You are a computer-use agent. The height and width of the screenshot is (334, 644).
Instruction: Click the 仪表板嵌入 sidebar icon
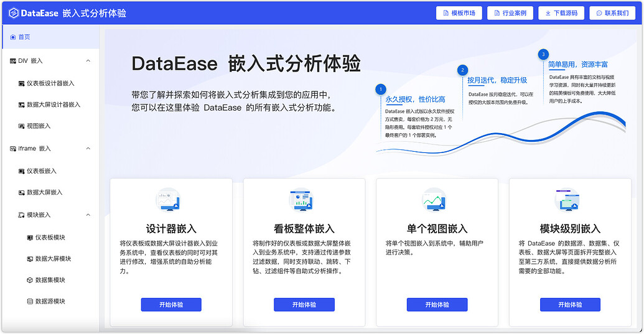(21, 171)
